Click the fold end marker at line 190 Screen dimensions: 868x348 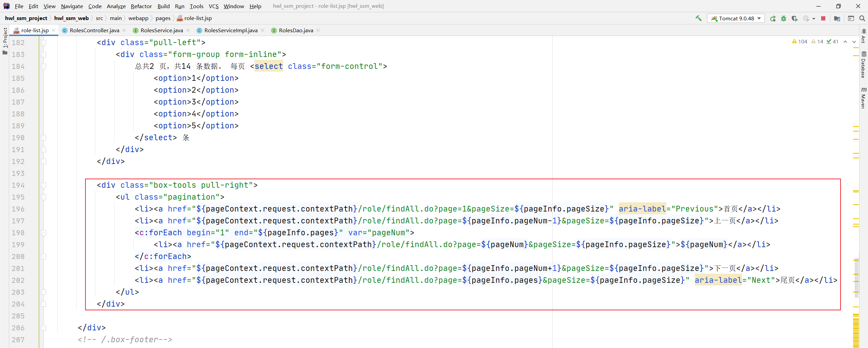pyautogui.click(x=44, y=138)
